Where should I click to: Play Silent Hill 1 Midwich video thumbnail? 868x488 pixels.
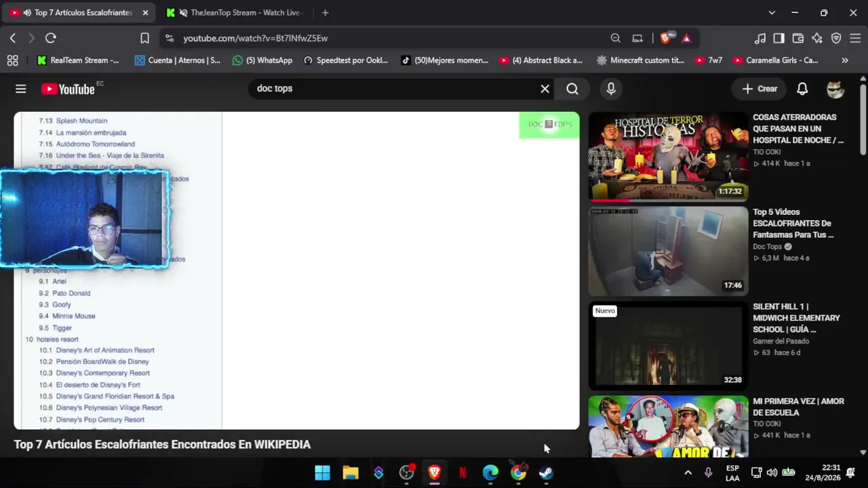(x=668, y=346)
